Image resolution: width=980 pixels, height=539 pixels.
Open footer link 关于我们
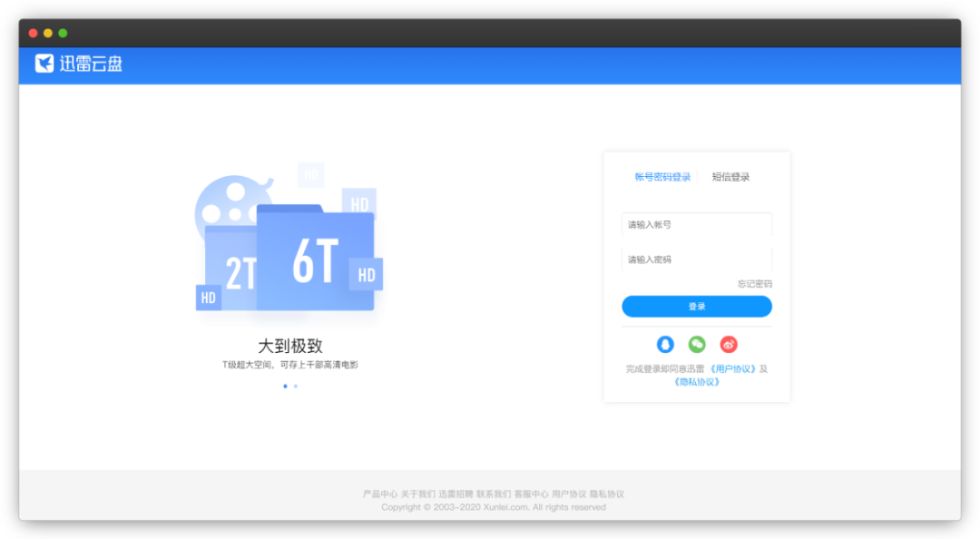(x=417, y=494)
